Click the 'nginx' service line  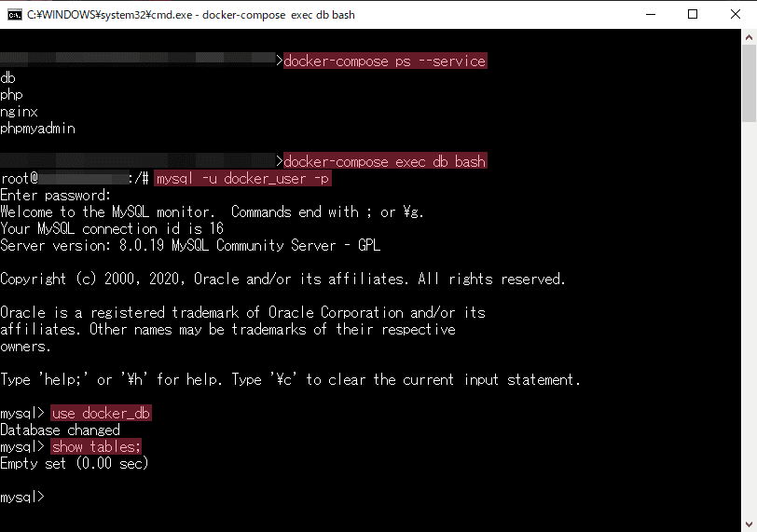point(19,112)
